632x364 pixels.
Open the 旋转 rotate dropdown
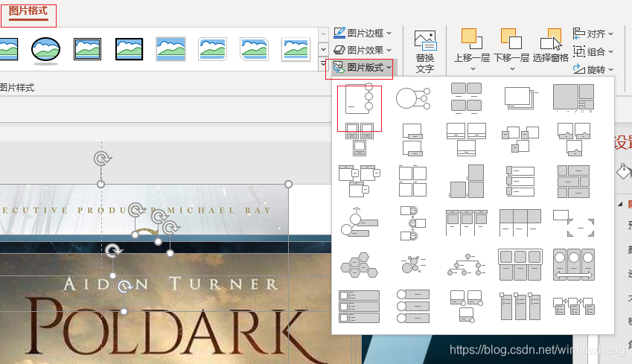coord(593,69)
